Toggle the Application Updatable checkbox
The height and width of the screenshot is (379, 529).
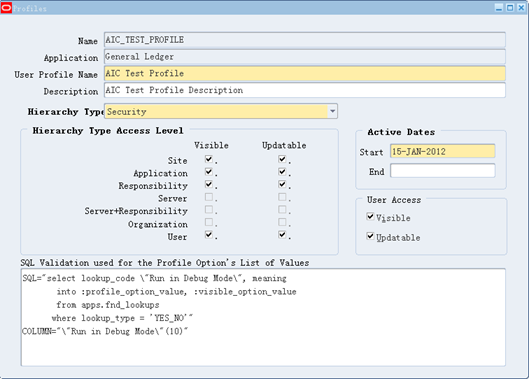282,172
